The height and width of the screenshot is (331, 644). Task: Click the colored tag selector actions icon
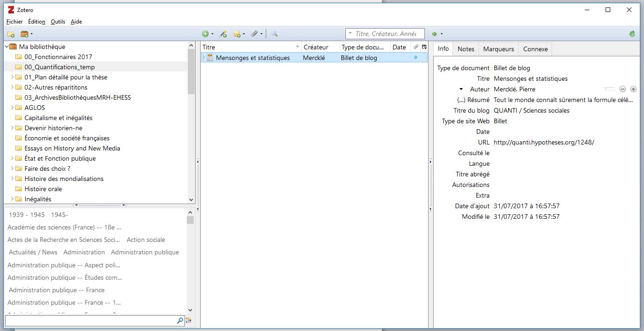189,320
